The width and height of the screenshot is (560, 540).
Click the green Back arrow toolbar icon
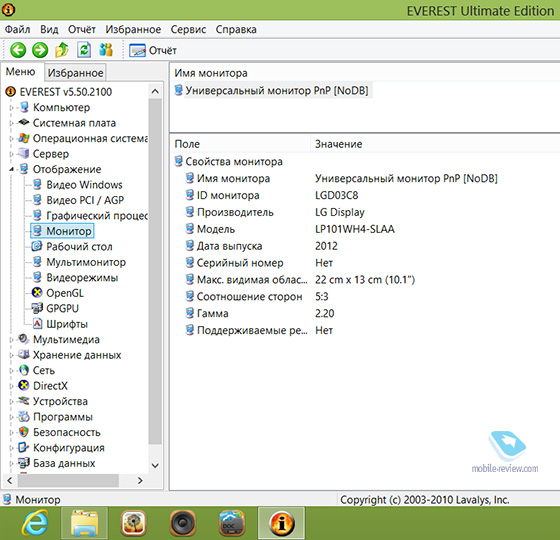tap(18, 50)
